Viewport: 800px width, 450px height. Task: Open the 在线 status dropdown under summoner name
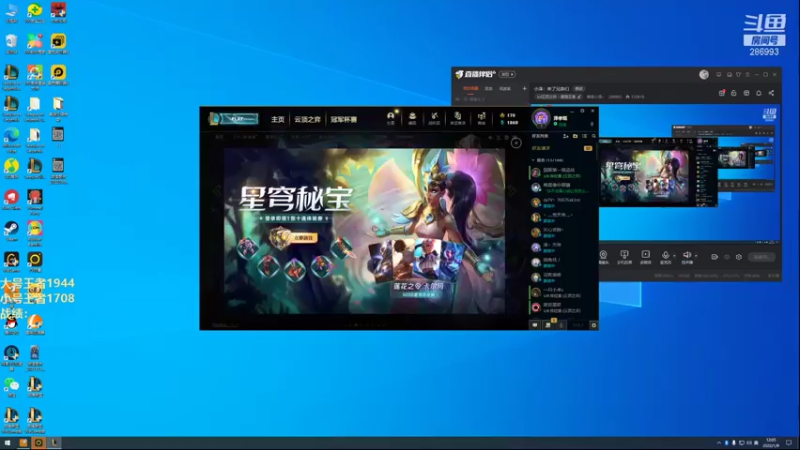[561, 124]
